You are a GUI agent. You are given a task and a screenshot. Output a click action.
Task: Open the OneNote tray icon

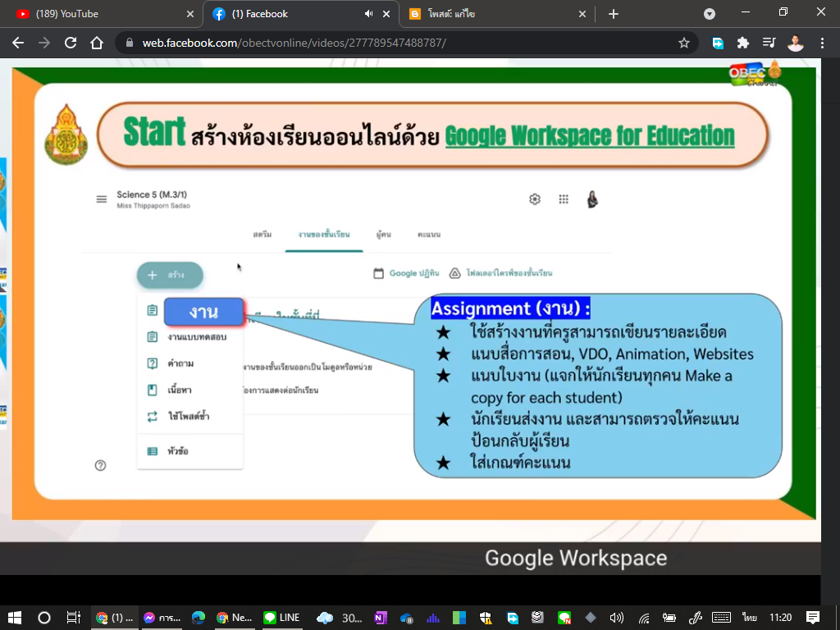[381, 618]
